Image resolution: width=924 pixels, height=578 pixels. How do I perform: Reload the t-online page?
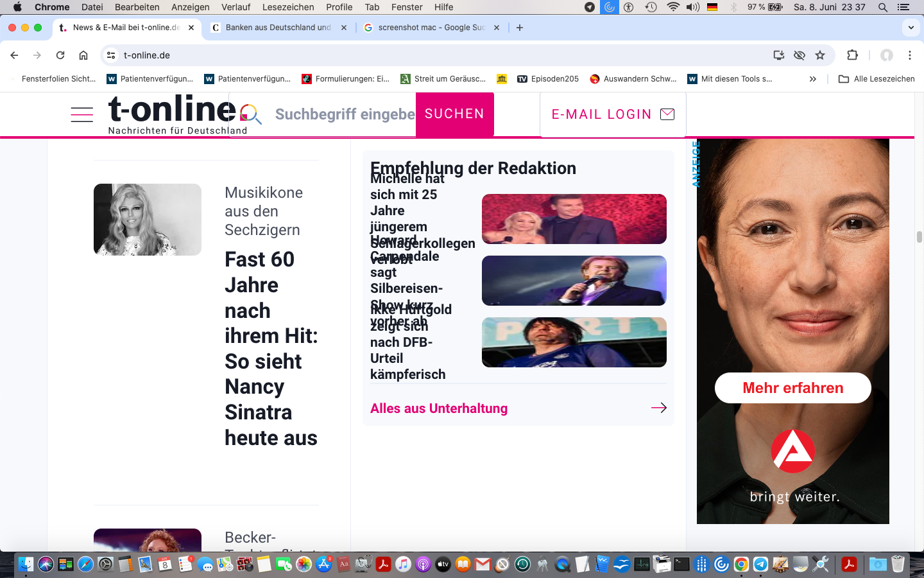tap(60, 55)
